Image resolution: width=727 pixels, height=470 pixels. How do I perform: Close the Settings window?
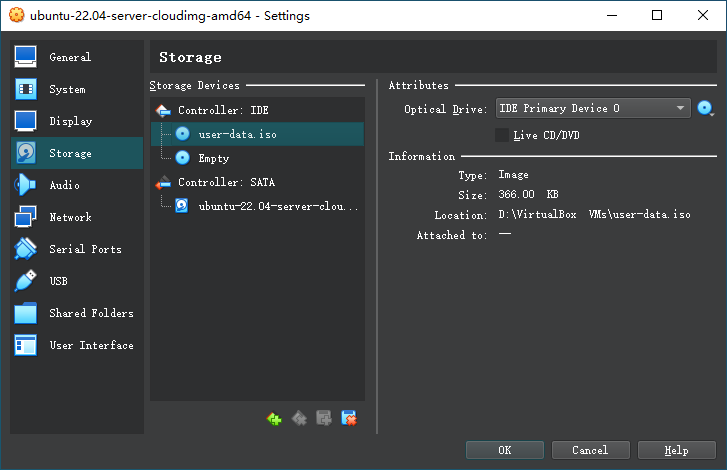[703, 15]
